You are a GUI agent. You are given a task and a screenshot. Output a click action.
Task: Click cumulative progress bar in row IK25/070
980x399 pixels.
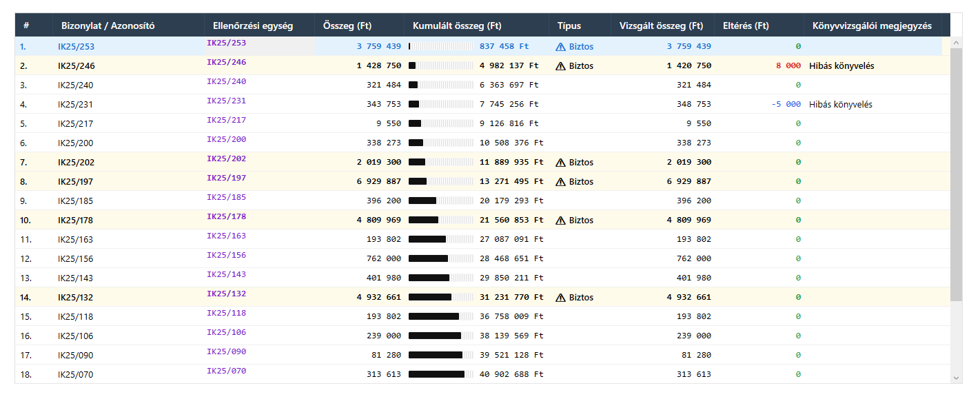tap(441, 375)
